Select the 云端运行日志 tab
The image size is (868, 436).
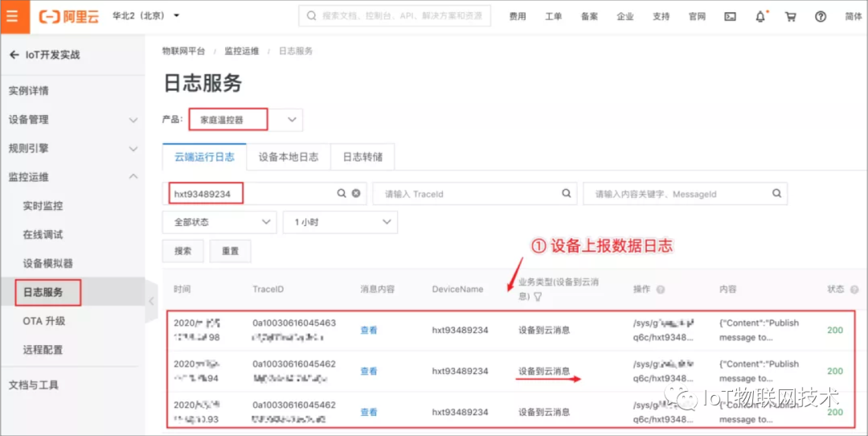tap(204, 157)
